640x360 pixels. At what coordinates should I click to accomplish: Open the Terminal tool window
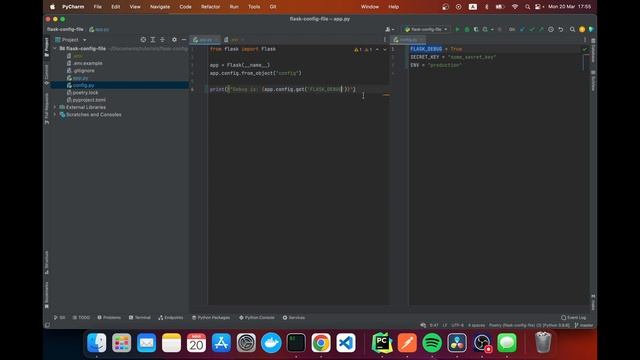pos(140,318)
